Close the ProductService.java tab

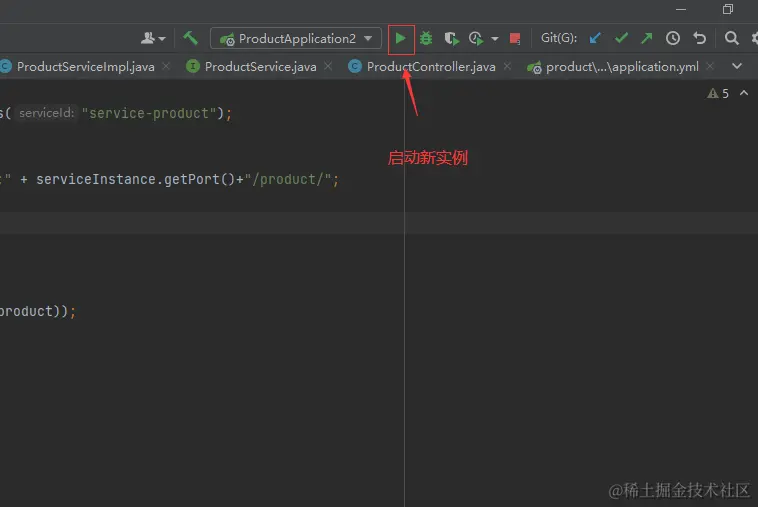[328, 66]
